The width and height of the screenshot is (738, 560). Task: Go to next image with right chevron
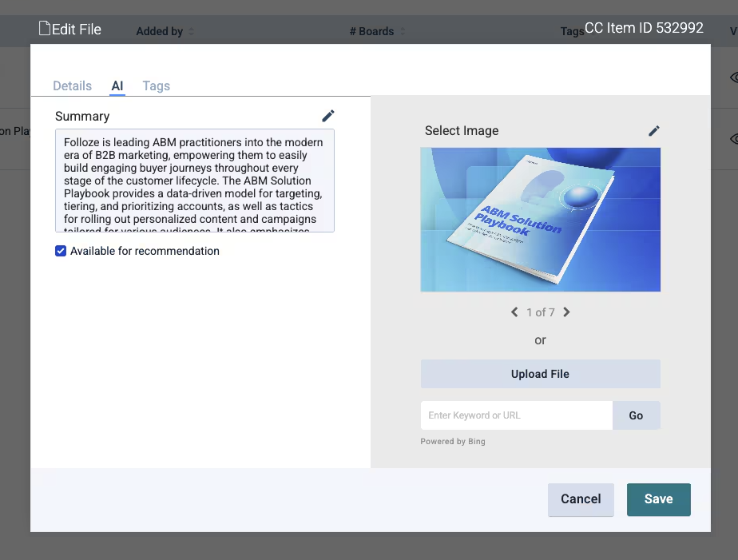(567, 312)
